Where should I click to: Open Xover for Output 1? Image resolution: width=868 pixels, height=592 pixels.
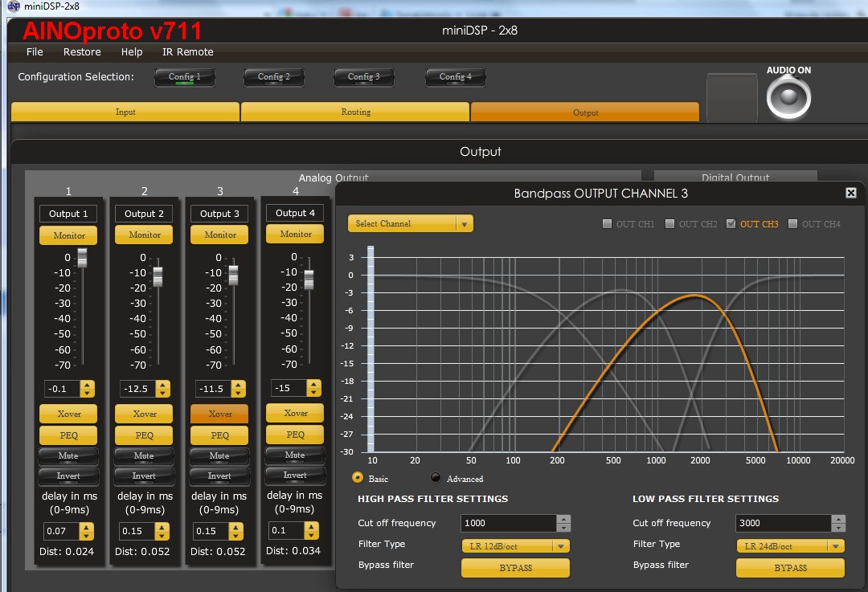coord(68,414)
